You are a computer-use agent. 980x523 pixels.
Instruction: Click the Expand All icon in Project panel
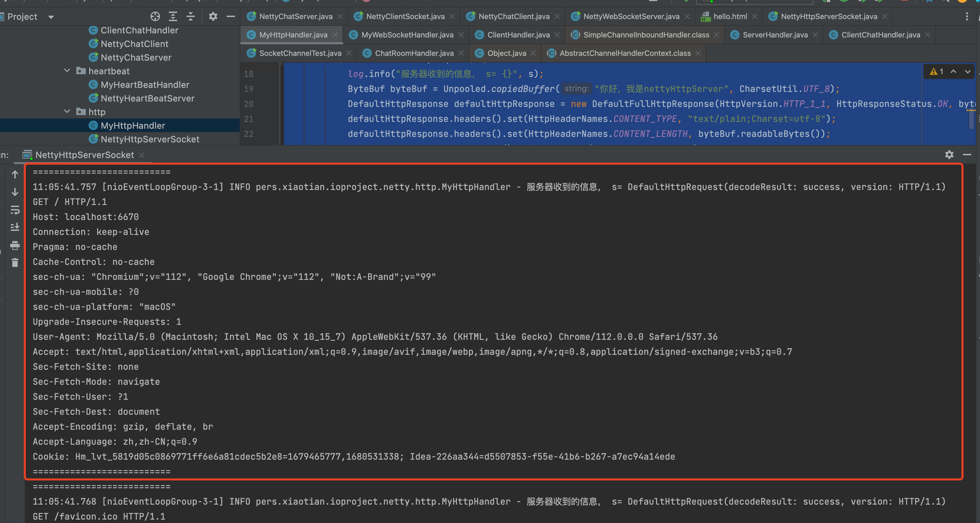(x=173, y=16)
